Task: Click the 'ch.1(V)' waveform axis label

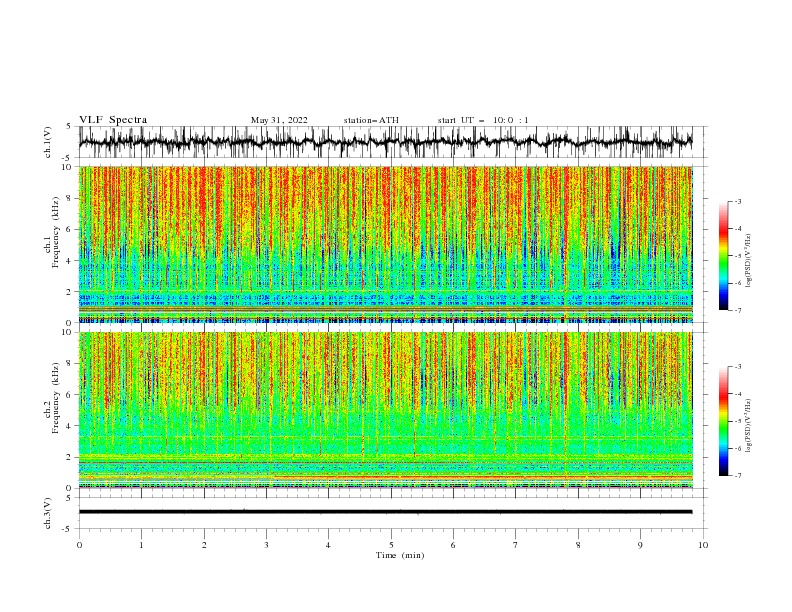Action: click(x=48, y=142)
